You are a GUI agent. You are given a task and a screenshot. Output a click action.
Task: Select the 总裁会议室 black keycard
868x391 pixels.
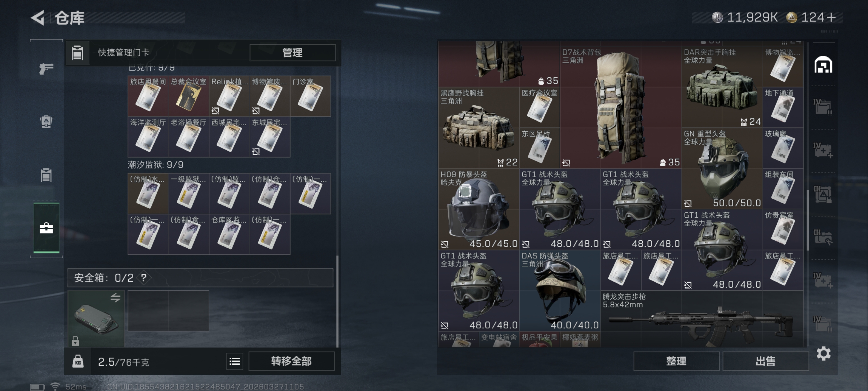189,96
